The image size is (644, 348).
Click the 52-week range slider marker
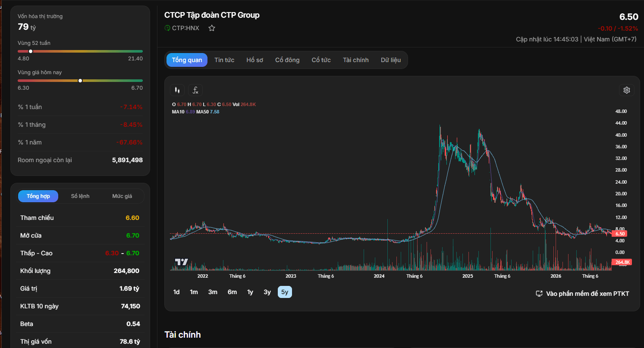click(31, 51)
